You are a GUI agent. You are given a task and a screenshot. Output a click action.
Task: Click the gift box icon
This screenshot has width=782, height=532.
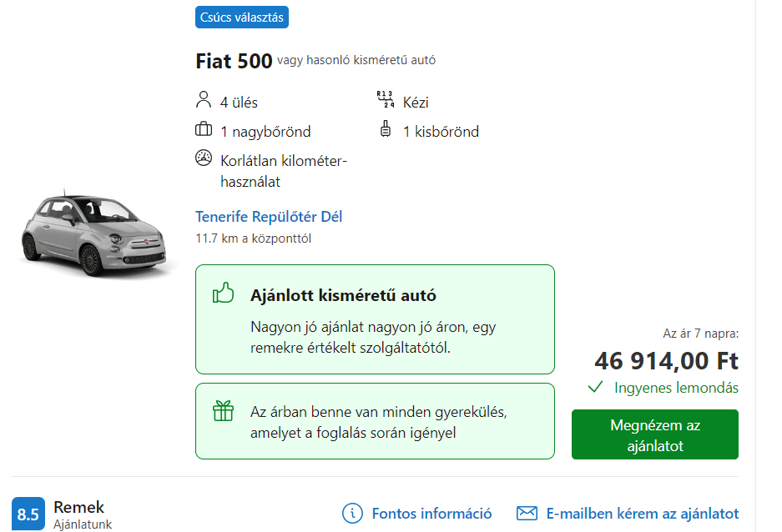(223, 411)
